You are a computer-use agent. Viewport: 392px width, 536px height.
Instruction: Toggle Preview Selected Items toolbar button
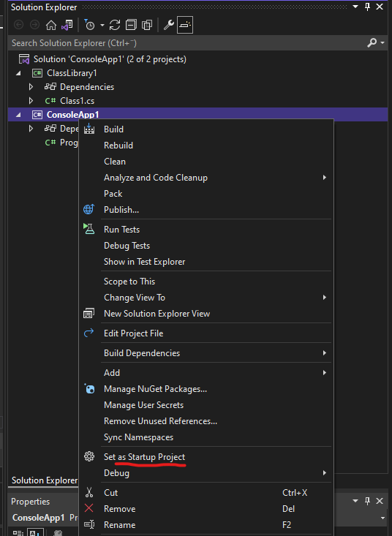(185, 25)
